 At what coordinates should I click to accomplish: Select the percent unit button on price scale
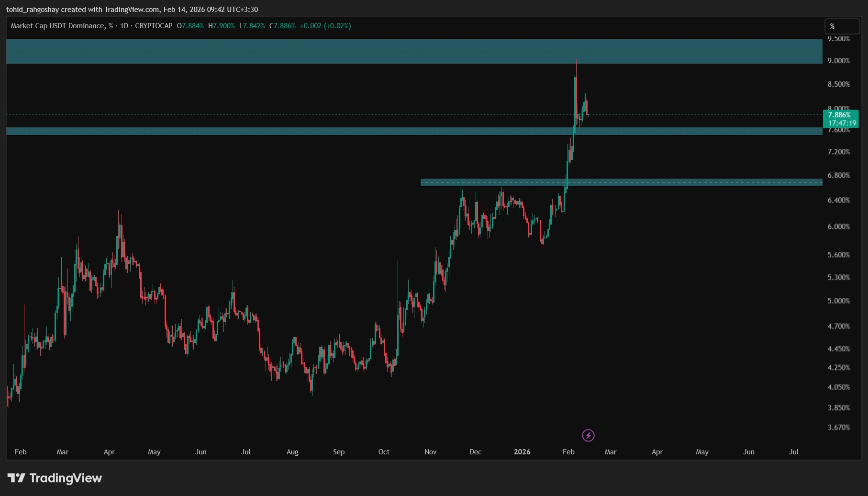[x=842, y=27]
